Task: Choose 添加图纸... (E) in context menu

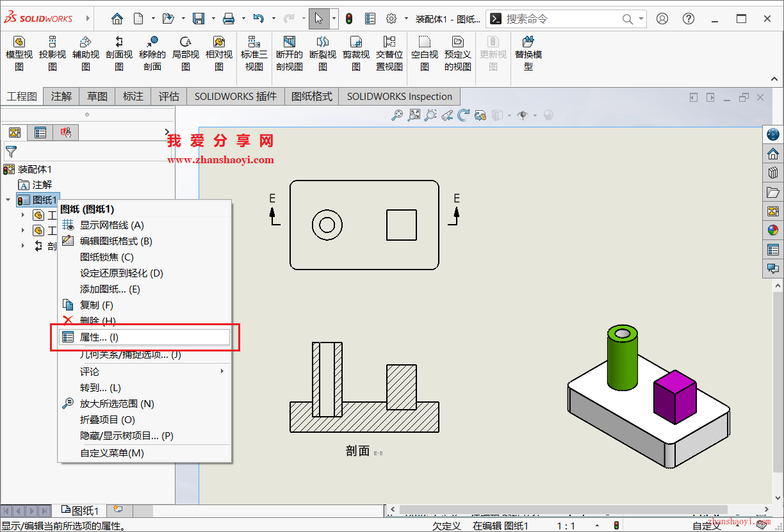Action: coord(144,289)
